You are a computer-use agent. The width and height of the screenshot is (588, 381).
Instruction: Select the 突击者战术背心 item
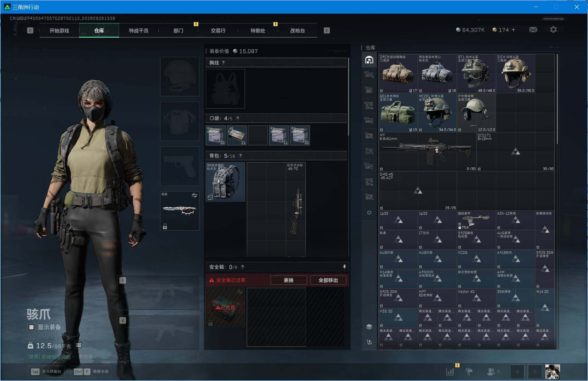pos(438,74)
